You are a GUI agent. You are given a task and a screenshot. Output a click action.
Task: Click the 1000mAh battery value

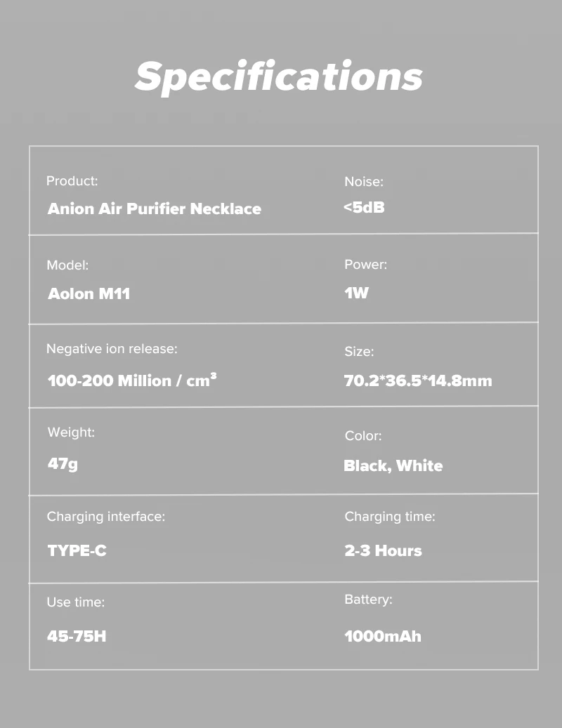tap(383, 635)
